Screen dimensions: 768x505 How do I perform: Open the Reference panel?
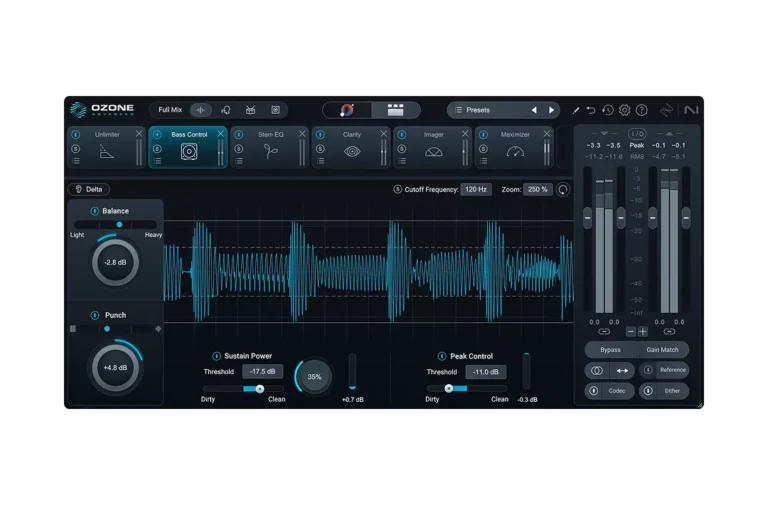(x=672, y=370)
